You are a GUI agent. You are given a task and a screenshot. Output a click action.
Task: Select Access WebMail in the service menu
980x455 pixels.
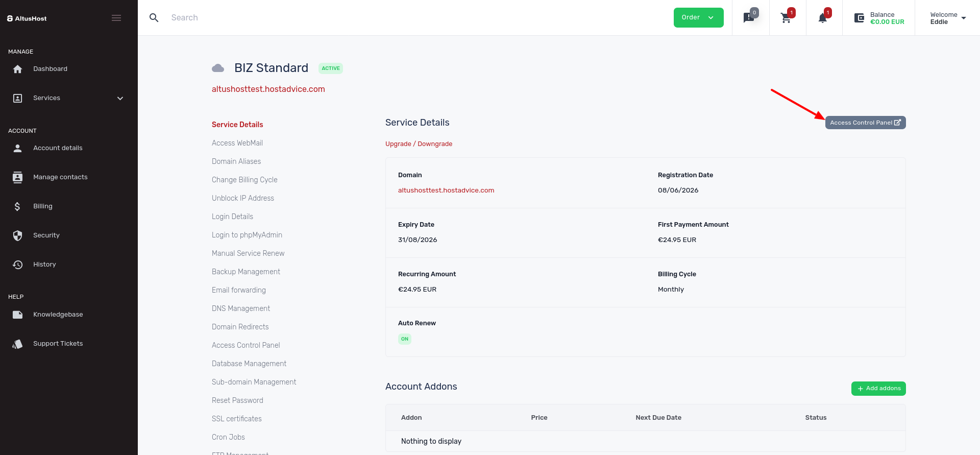237,143
